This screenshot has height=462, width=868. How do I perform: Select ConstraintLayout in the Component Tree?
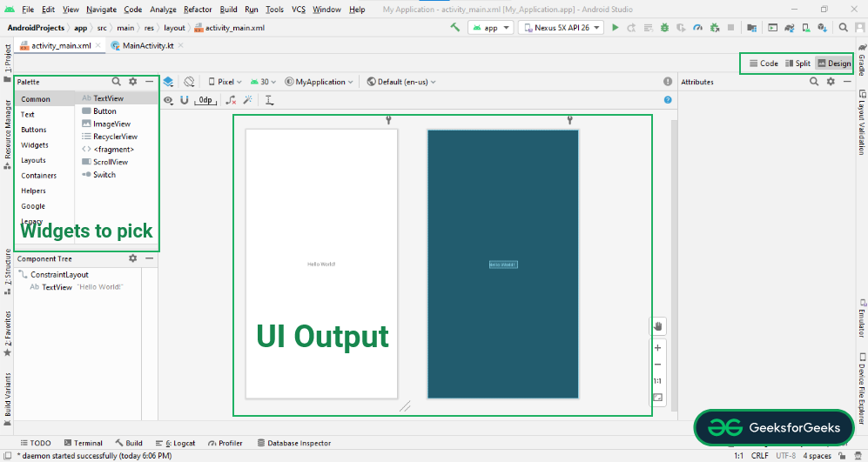tap(59, 275)
